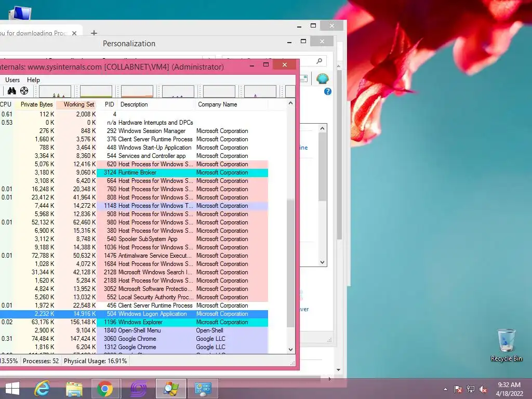Select Client Server Runtime Process PID 376

[x=134, y=139]
